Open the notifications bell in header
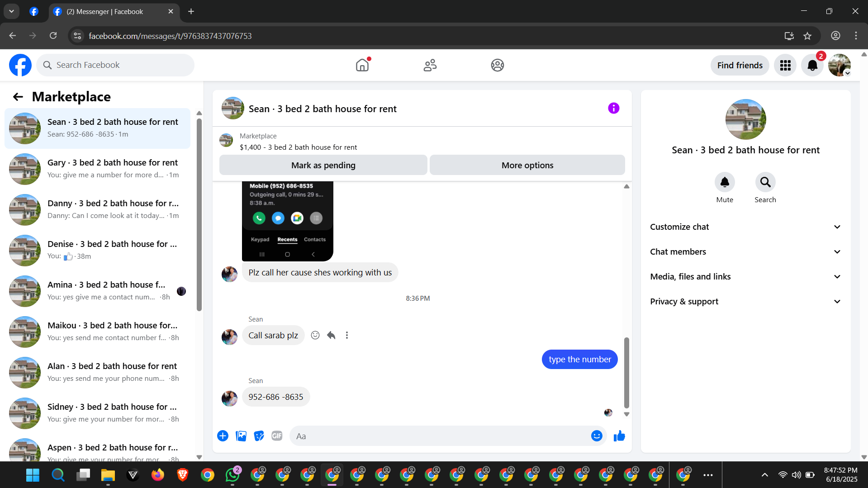 pyautogui.click(x=812, y=66)
